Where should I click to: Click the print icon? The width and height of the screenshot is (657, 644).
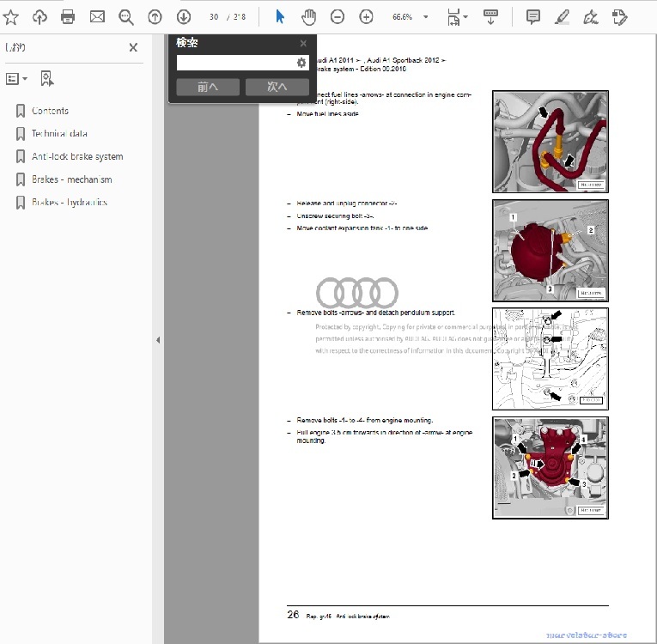[68, 17]
